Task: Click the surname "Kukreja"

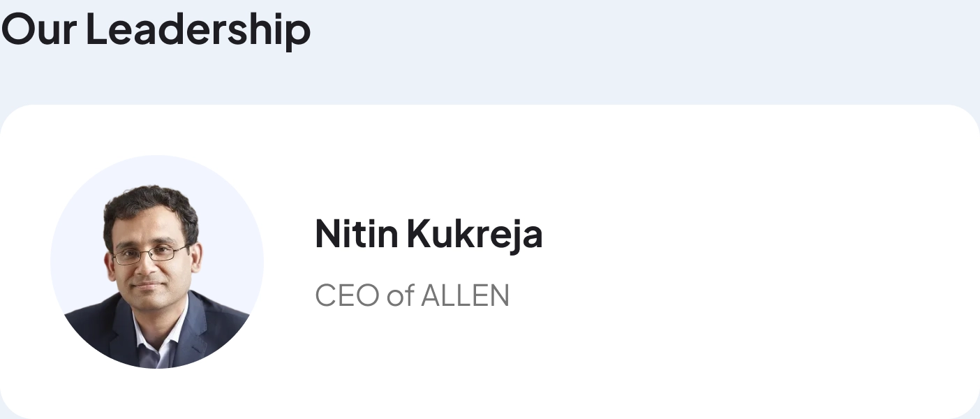Action: coord(475,234)
